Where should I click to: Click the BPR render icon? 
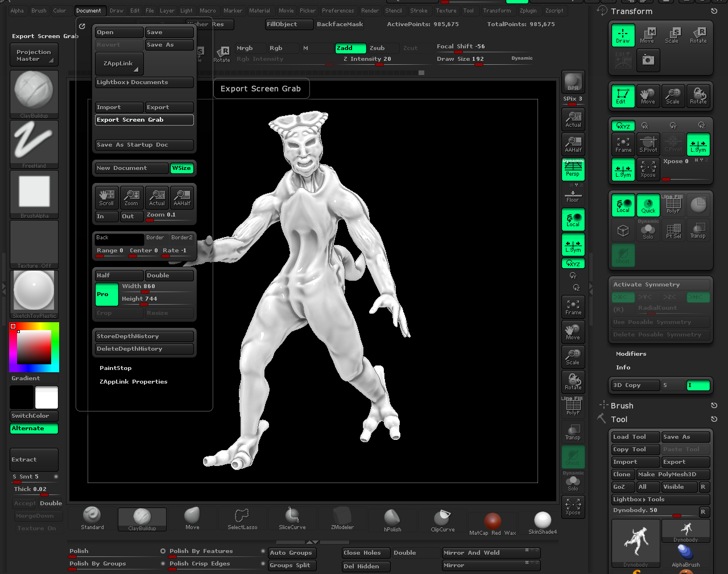click(573, 81)
